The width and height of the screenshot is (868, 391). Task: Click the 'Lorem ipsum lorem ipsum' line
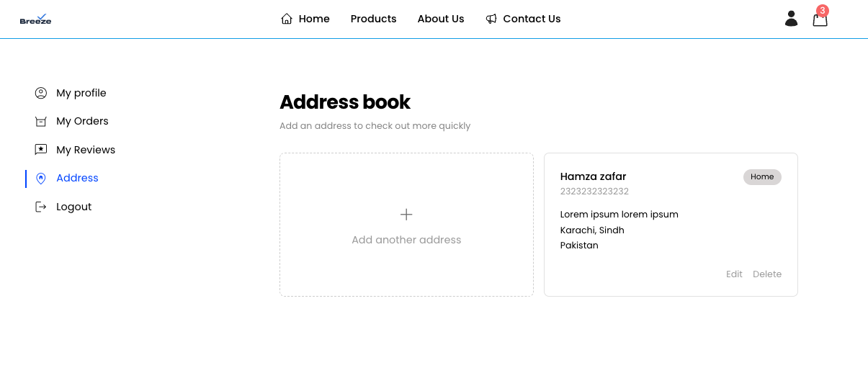click(619, 215)
